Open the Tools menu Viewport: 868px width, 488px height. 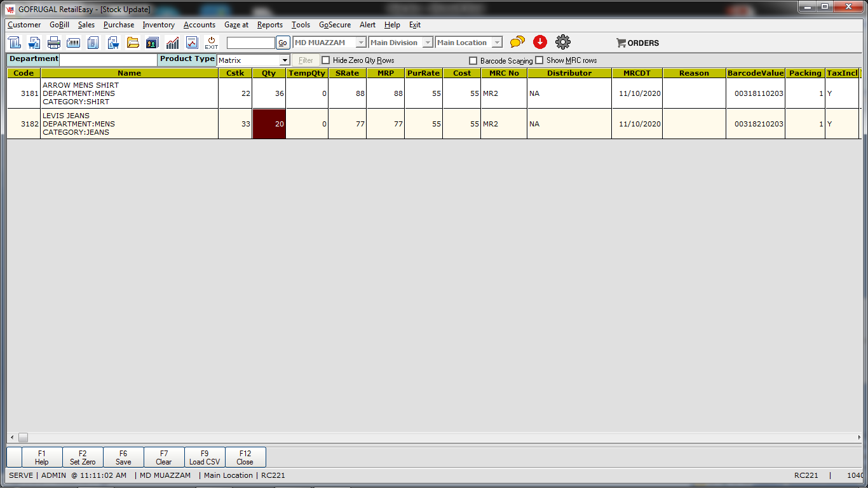click(x=301, y=25)
